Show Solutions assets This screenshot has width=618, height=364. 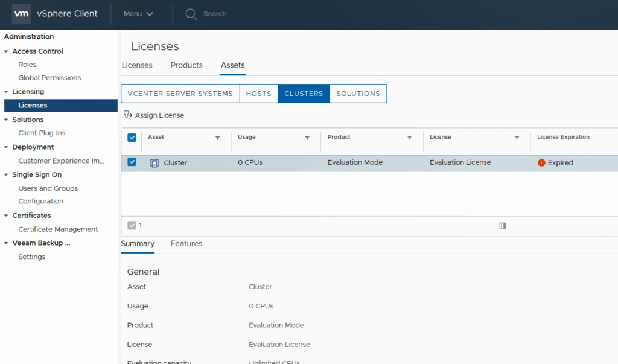(358, 94)
